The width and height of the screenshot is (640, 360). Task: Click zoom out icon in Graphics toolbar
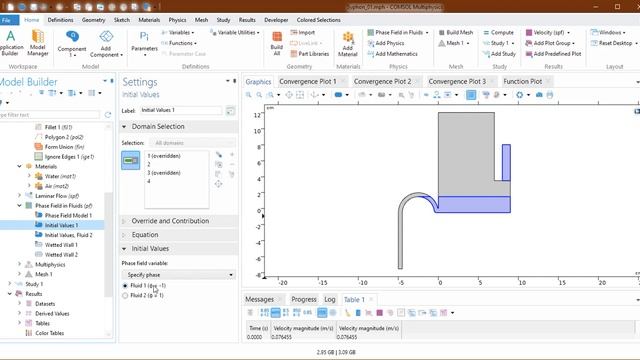259,95
